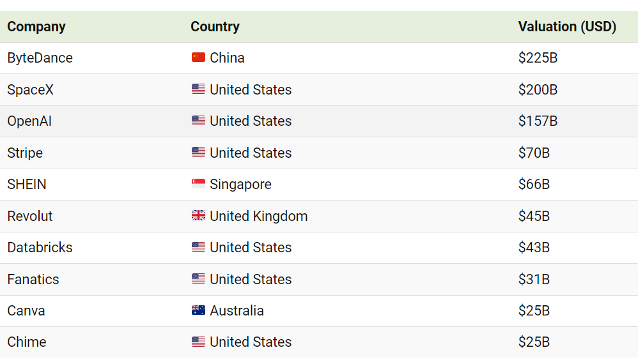This screenshot has height=364, width=638.
Task: Click the $157B valuation for OpenAI
Action: pyautogui.click(x=538, y=121)
